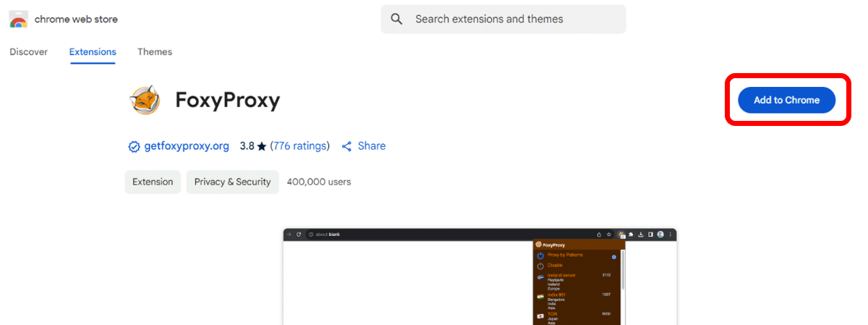
Task: Open the 776 ratings link
Action: click(299, 146)
